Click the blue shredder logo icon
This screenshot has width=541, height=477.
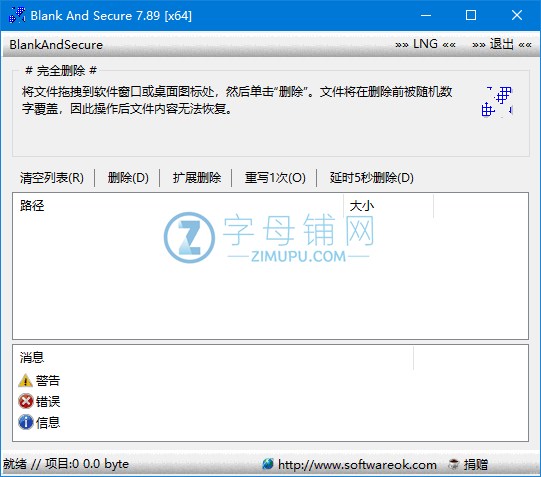pos(497,102)
